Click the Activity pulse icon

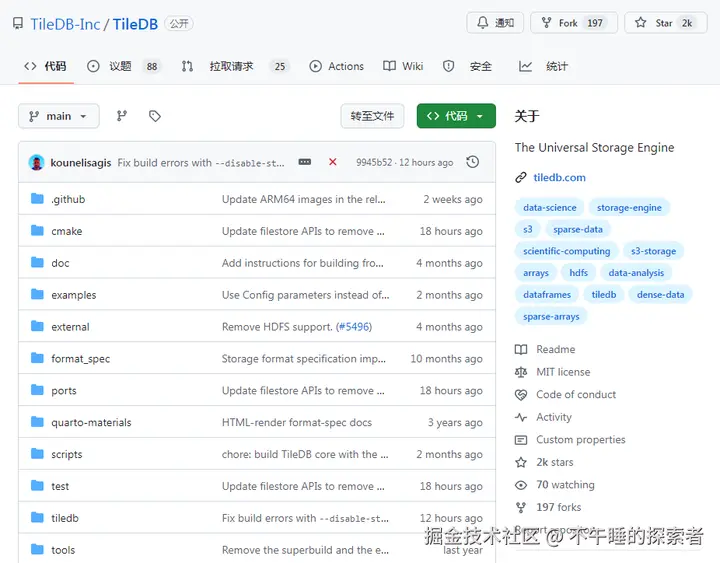(521, 417)
